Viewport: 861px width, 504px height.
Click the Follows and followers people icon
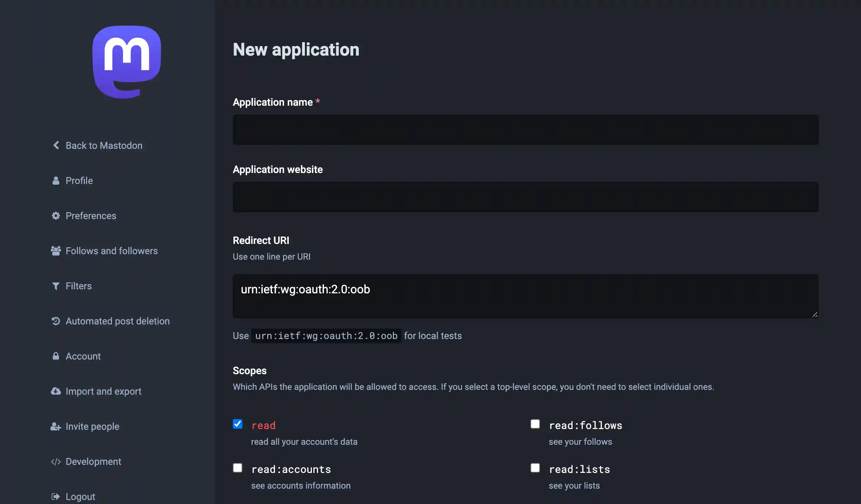[x=56, y=251]
